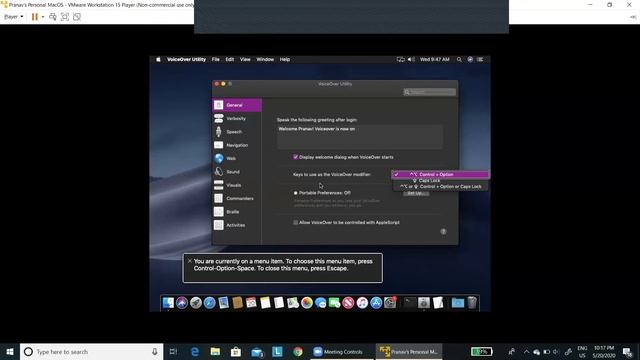Click the macOS menu bar clock

(435, 60)
